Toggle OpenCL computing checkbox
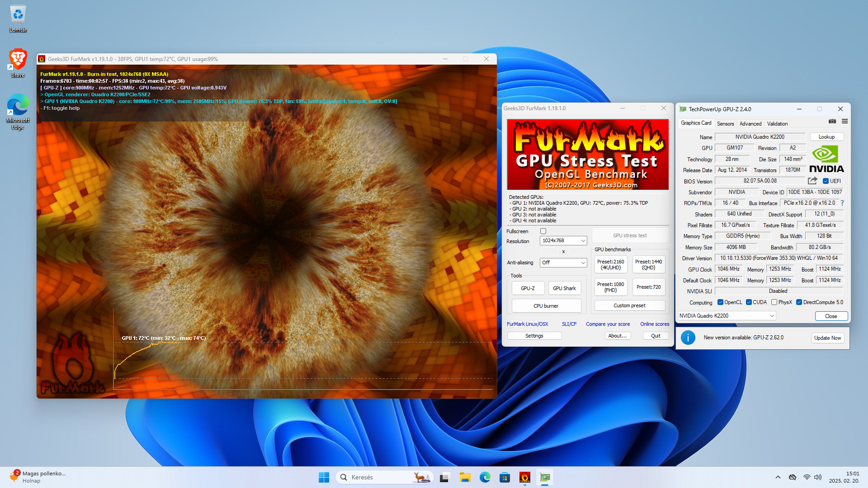Image resolution: width=868 pixels, height=488 pixels. pyautogui.click(x=720, y=302)
